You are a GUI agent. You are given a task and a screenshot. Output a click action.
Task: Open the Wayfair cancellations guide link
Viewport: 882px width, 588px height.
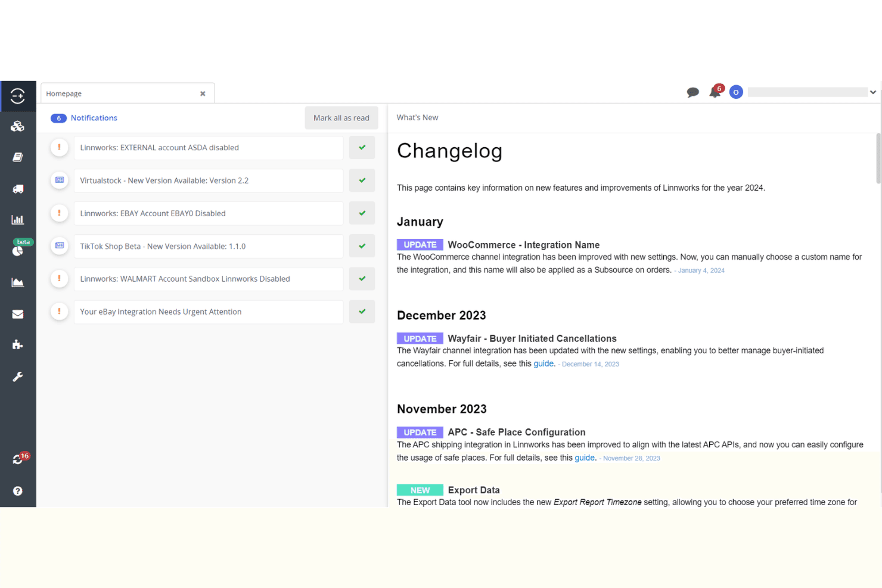[x=544, y=363]
